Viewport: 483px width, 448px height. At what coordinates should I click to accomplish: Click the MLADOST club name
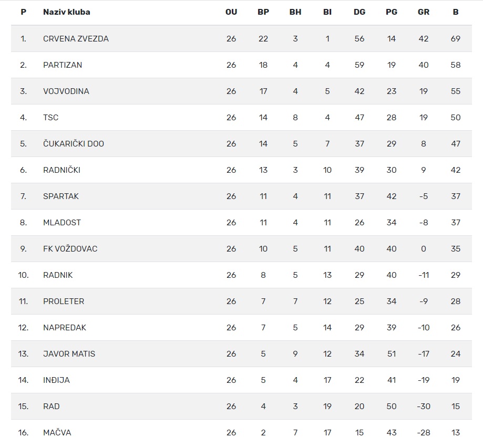62,223
